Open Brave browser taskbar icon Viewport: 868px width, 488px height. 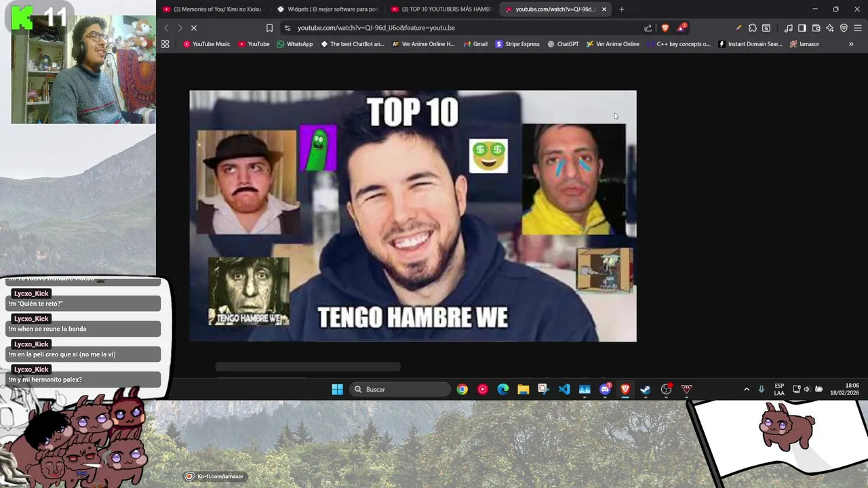[x=625, y=389]
